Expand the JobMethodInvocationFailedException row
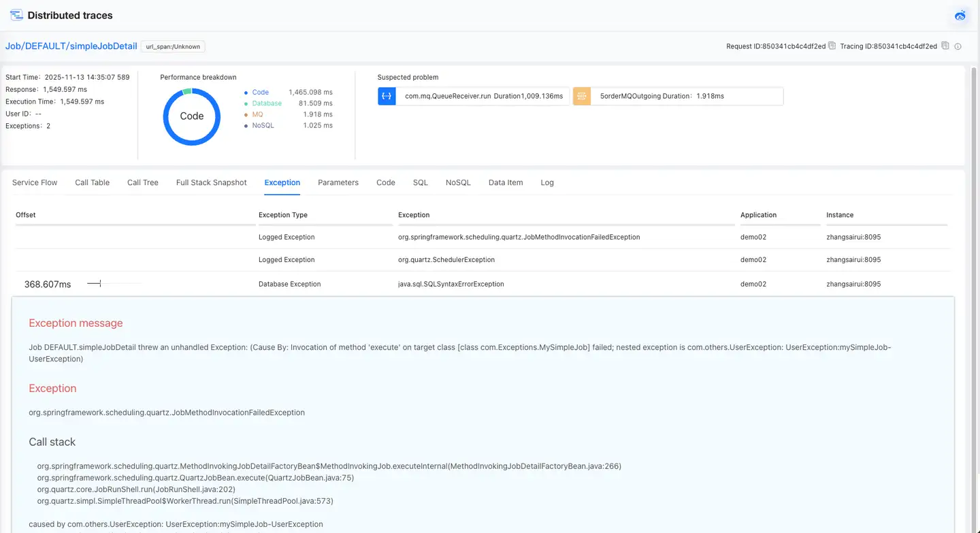The image size is (980, 533). (519, 238)
